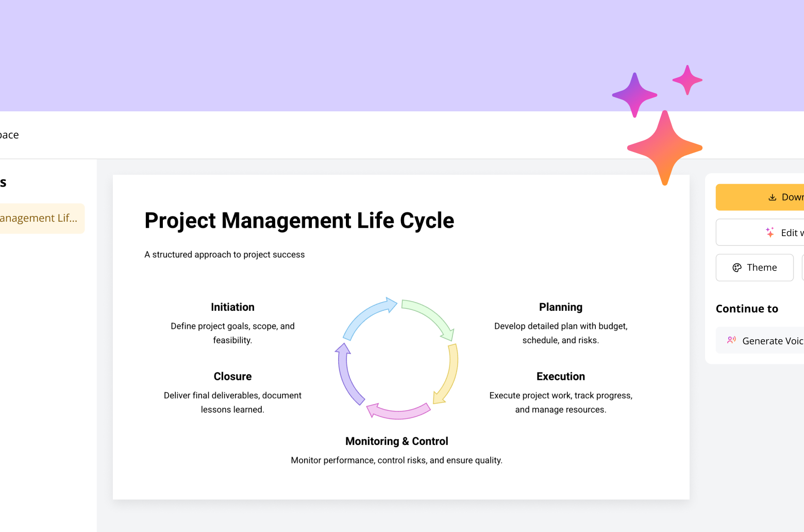Select the yellow arrow in the cycle diagram

[x=448, y=374]
